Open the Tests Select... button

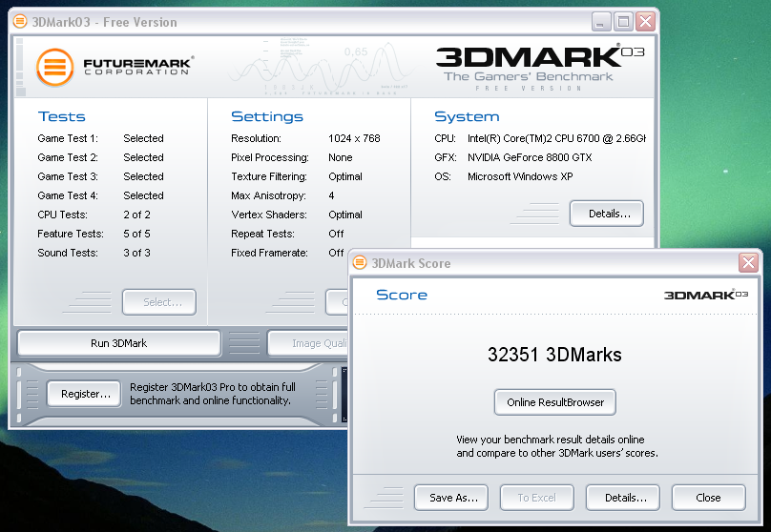(x=159, y=301)
